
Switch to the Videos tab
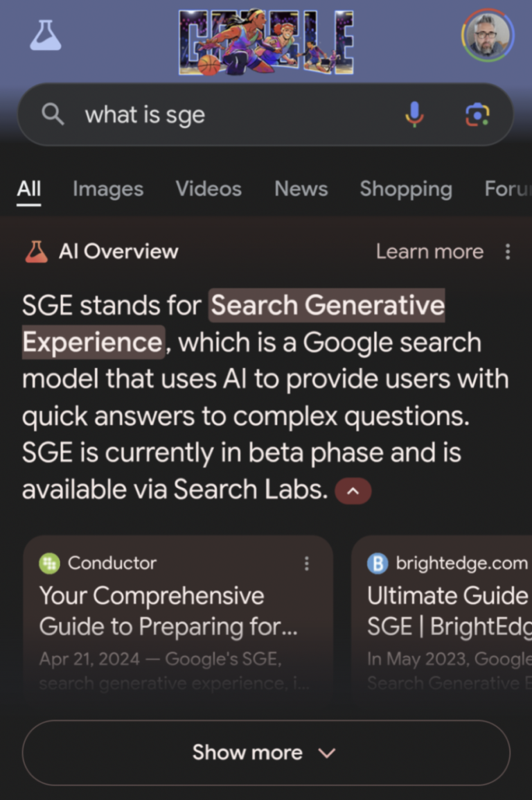(x=209, y=189)
